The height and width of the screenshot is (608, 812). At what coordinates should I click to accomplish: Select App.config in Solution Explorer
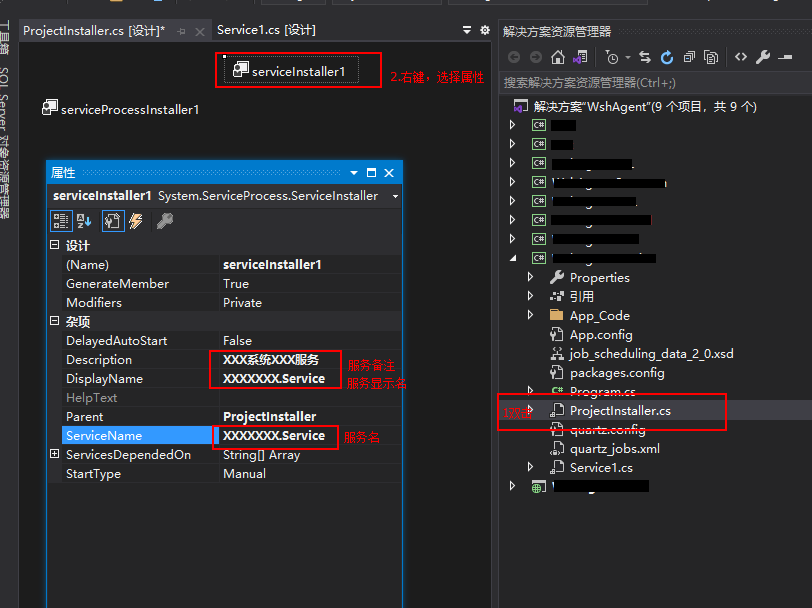[x=601, y=335]
